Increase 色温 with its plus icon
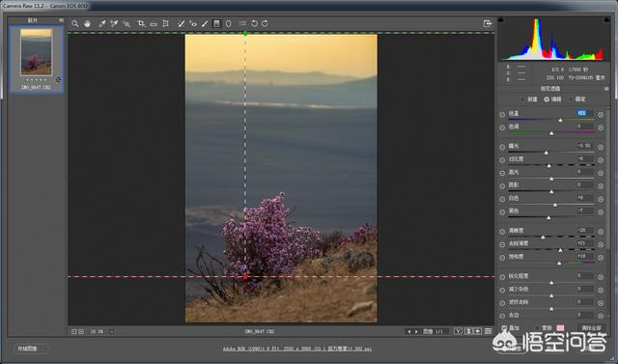Screen dimensions: 618x364 coord(601,115)
